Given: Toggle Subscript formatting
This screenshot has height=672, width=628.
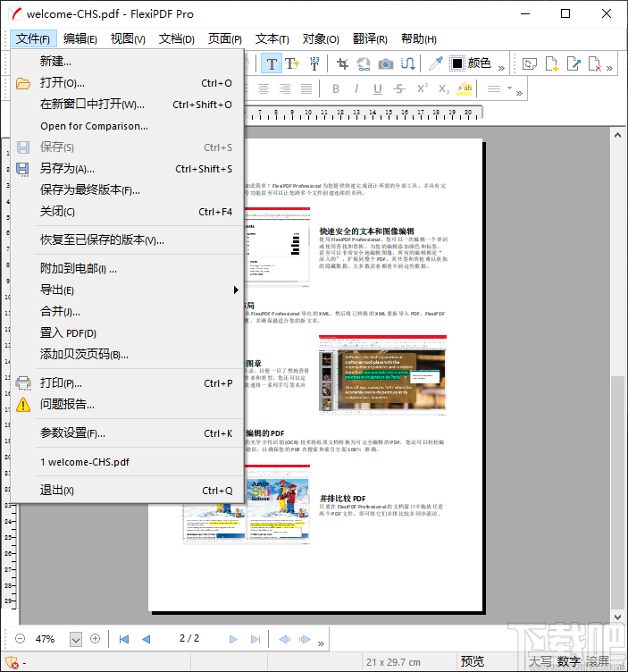Looking at the screenshot, I should (x=444, y=88).
